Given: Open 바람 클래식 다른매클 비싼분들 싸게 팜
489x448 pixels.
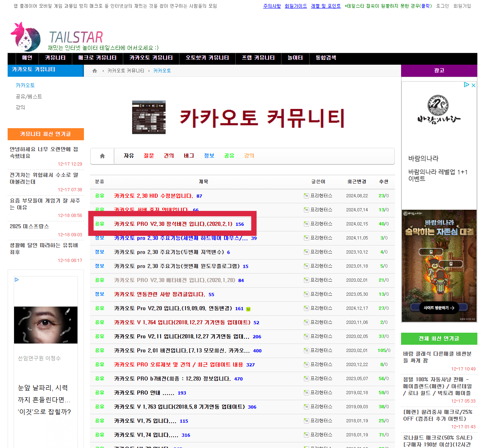Looking at the screenshot, I should click(438, 357).
